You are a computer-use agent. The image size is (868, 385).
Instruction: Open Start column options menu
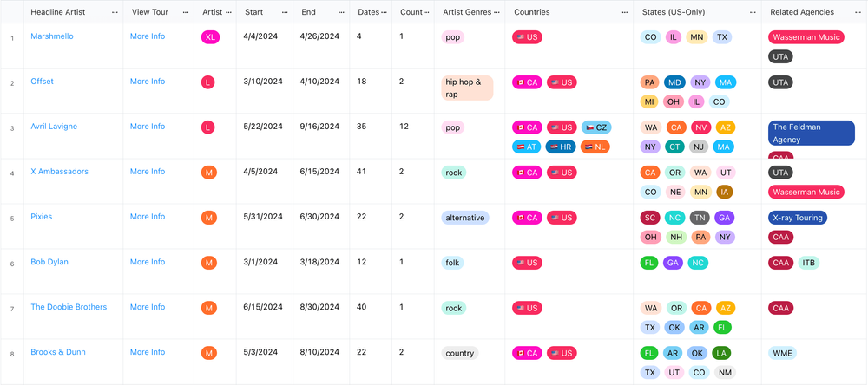click(x=285, y=12)
